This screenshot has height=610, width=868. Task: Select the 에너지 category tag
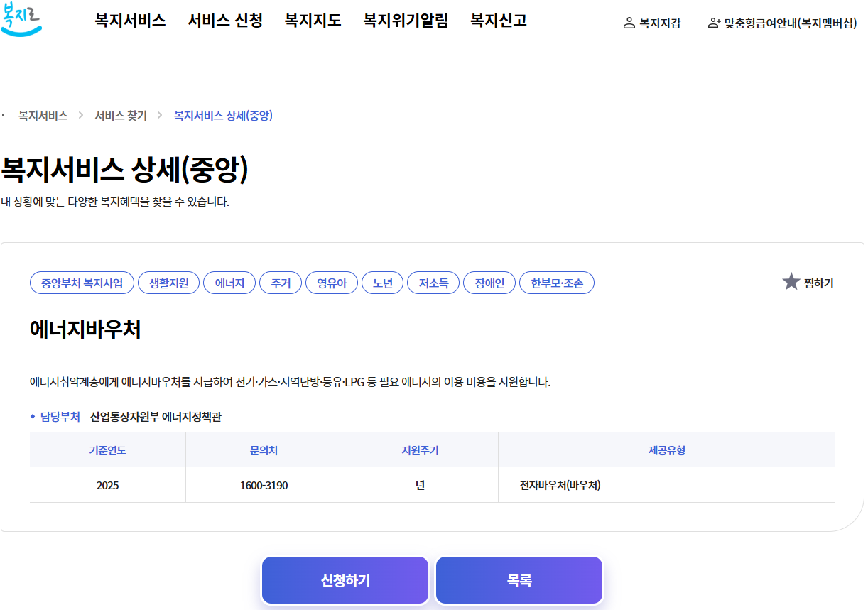[x=229, y=282]
